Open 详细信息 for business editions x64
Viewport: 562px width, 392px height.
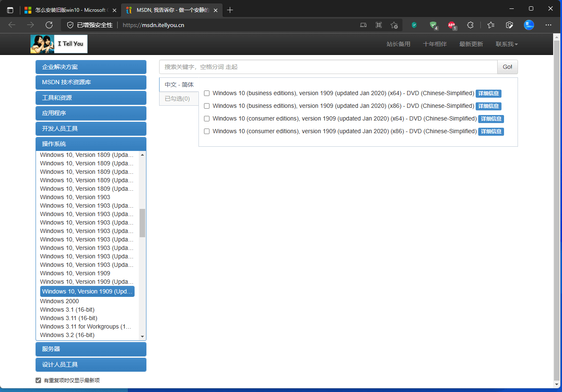coord(488,93)
